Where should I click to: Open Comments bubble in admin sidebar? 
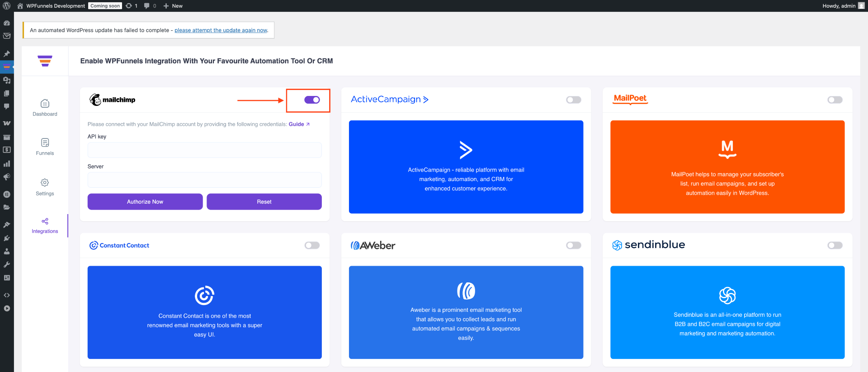[7, 106]
